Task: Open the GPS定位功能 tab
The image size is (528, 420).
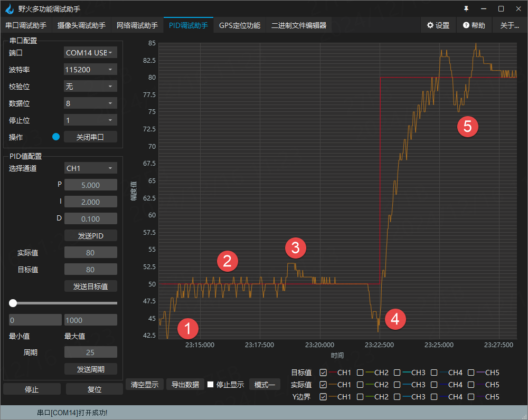Action: [x=240, y=25]
